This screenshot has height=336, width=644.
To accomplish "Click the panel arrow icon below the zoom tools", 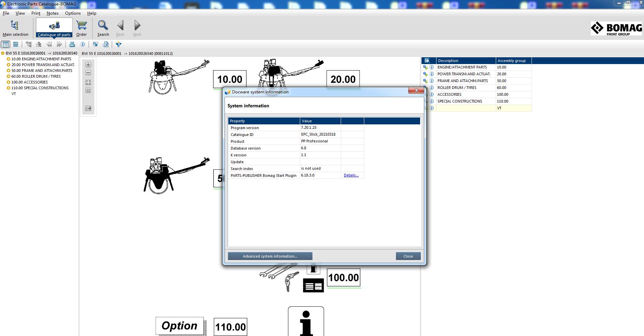I will (x=88, y=108).
